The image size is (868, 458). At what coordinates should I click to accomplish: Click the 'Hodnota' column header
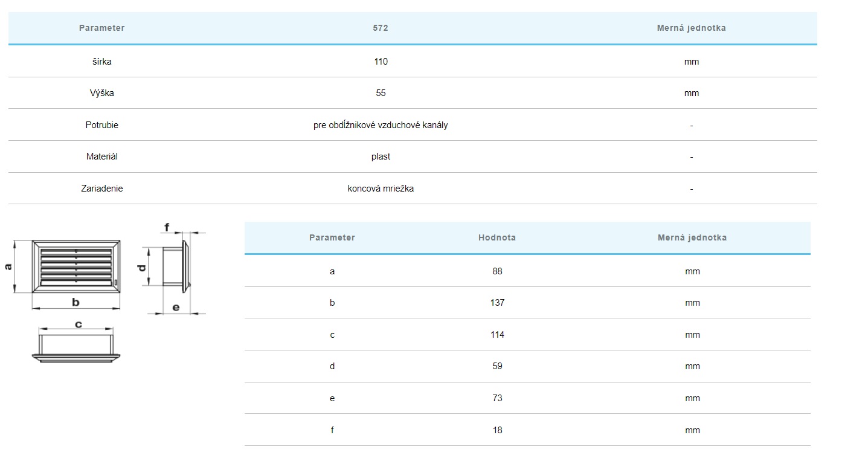tap(497, 237)
